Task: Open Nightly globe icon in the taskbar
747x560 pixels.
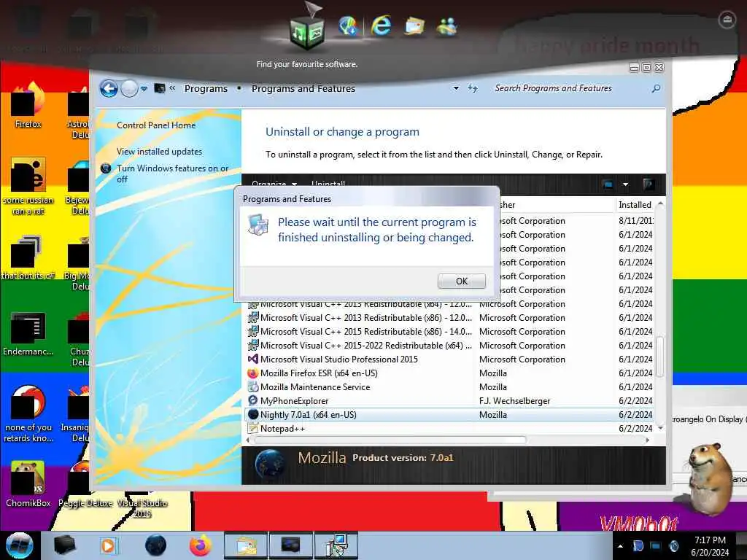Action: pos(155,545)
